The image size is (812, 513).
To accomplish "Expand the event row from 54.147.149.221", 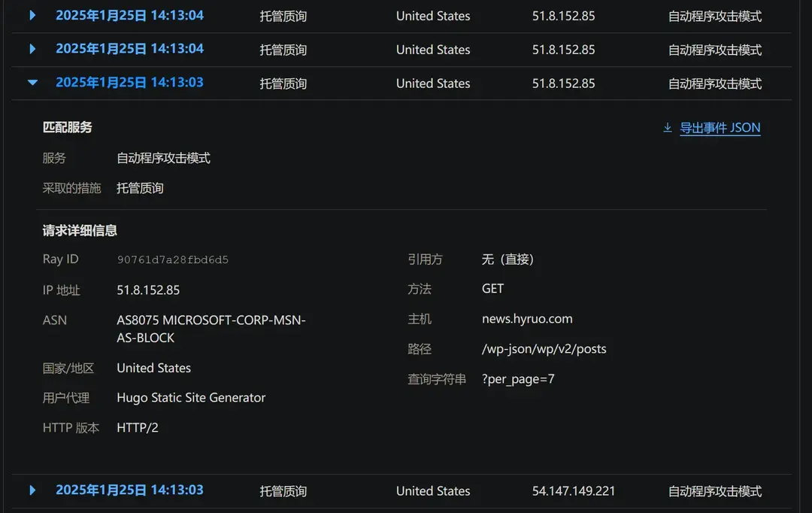I will [32, 490].
